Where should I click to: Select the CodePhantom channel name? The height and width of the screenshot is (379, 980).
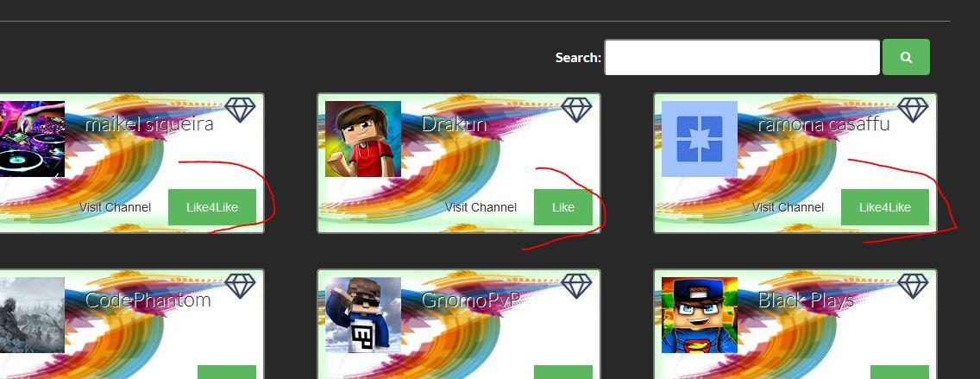click(x=148, y=300)
